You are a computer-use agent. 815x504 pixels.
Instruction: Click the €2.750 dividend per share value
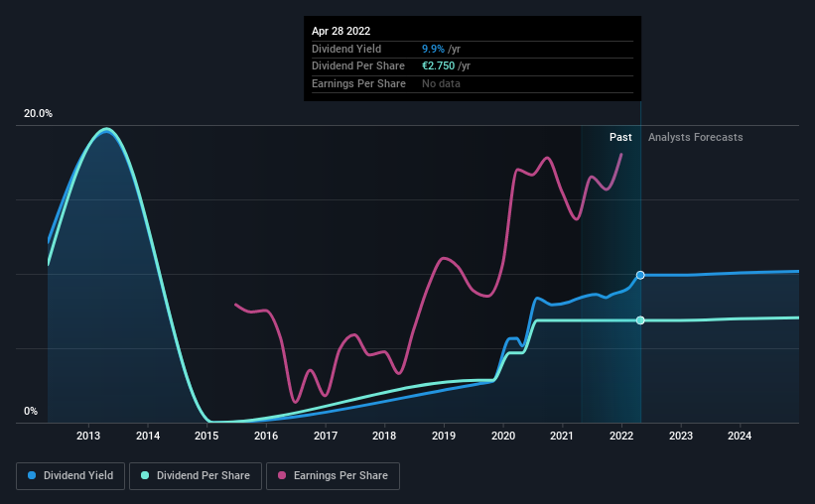438,66
